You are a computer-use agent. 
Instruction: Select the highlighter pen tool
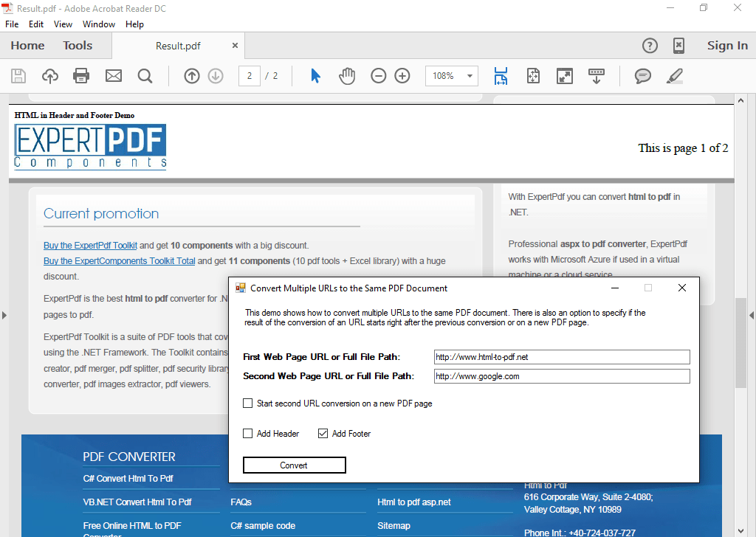(674, 75)
